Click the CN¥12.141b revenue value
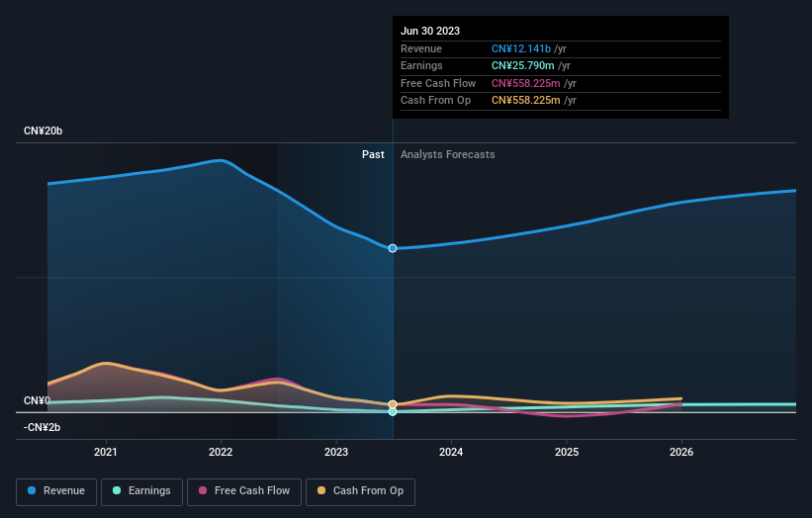This screenshot has width=812, height=518. (x=521, y=48)
